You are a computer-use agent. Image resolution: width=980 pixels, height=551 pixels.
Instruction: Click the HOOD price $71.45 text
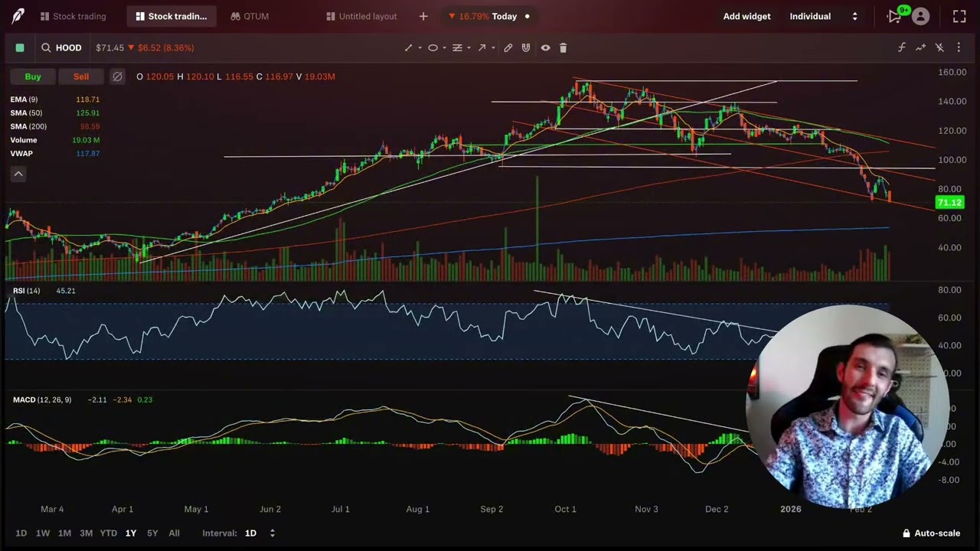click(109, 47)
